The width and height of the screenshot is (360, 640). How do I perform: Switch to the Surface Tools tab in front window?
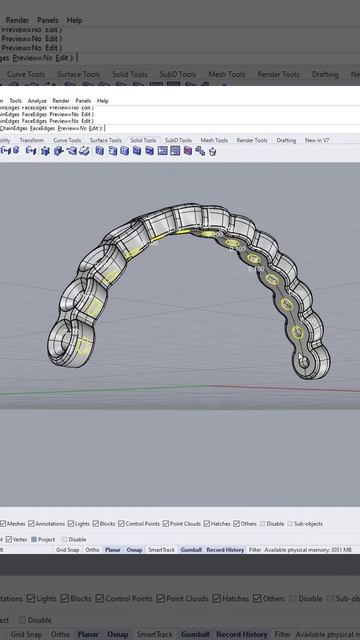click(106, 140)
